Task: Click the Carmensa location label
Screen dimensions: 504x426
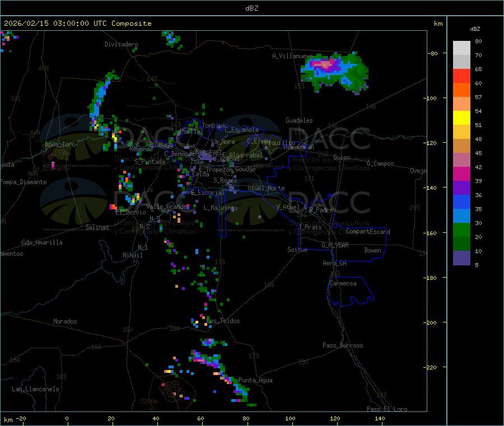Action: 343,283
